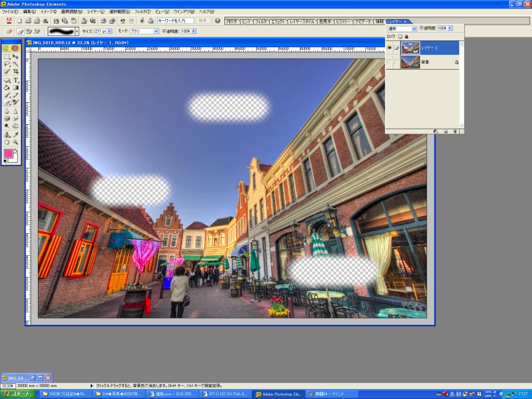Pick the pink foreground color swatch

[x=8, y=154]
